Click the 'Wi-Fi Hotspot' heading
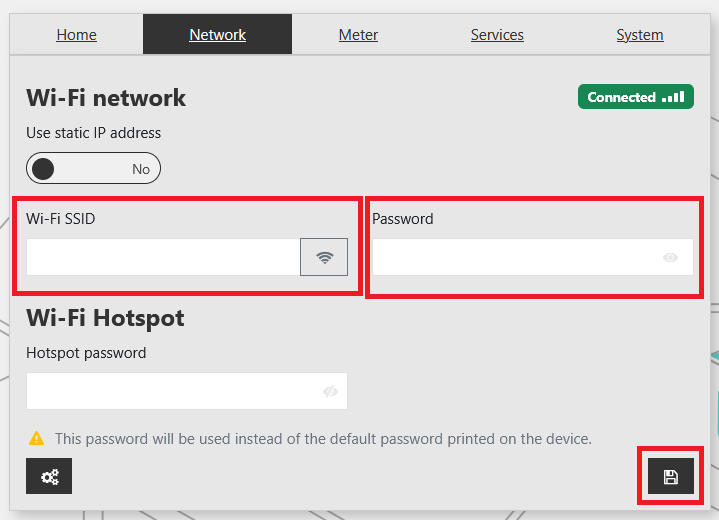 click(x=105, y=318)
